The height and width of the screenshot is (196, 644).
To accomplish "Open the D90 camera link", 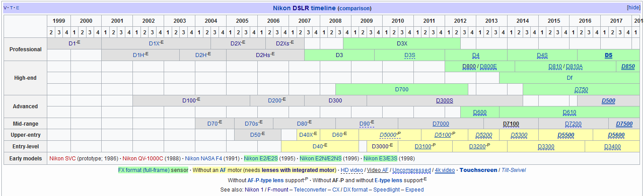I will click(364, 124).
